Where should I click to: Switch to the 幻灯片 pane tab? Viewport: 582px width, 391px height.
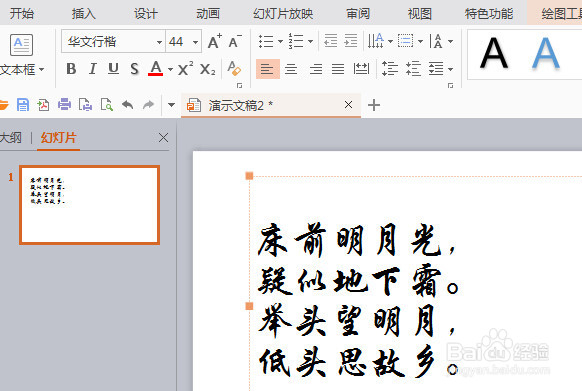(x=59, y=138)
